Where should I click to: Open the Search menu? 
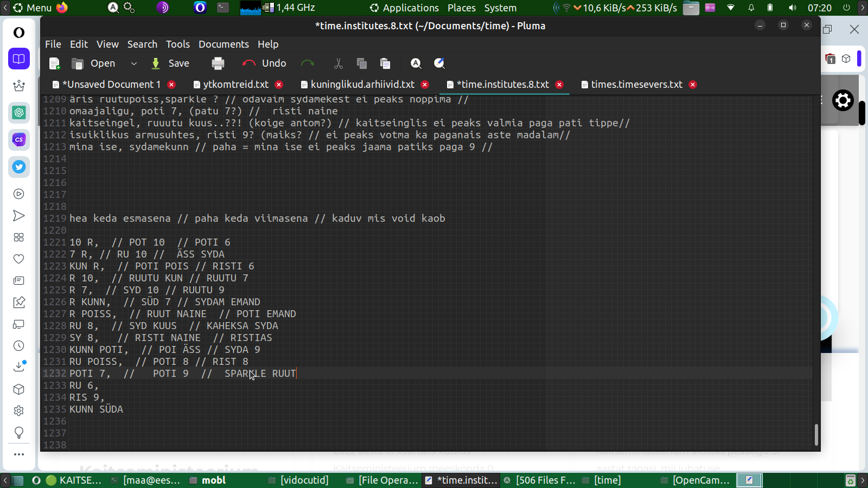pos(142,44)
